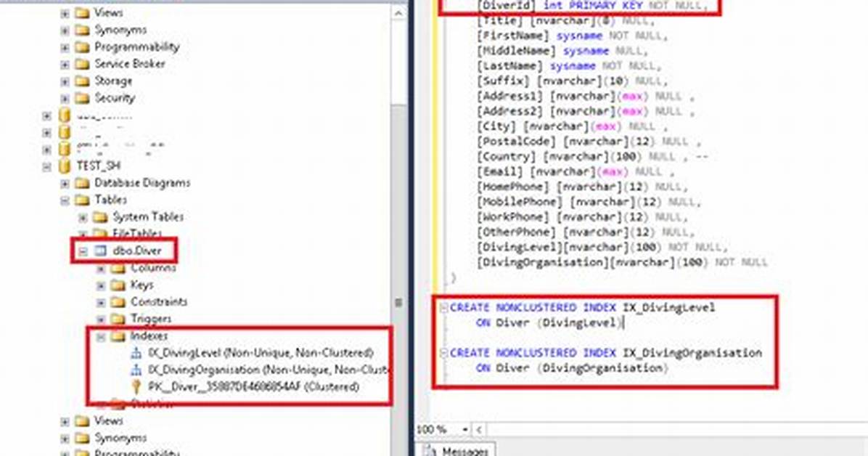Click the [LastName] sysname NOT NULL line
The width and height of the screenshot is (868, 456).
(569, 66)
